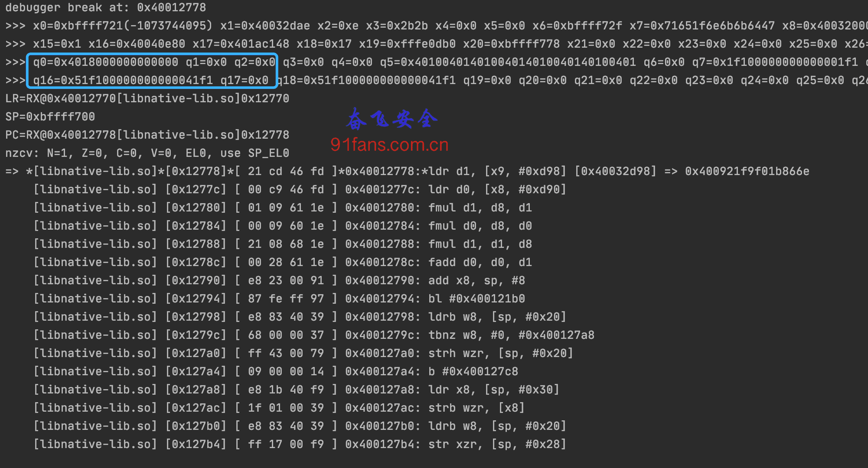Screen dimensions: 868x468
Task: Click the PC=RX@0x40012778 line
Action: 147,135
